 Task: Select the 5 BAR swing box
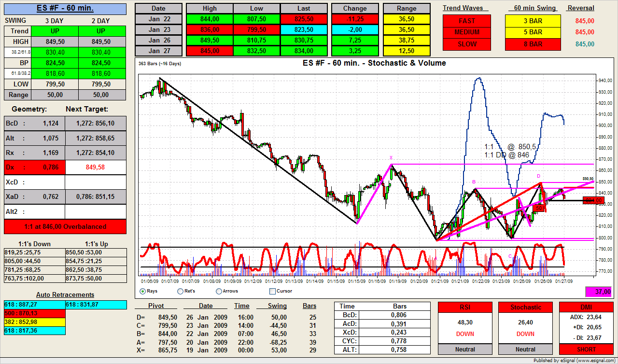533,32
